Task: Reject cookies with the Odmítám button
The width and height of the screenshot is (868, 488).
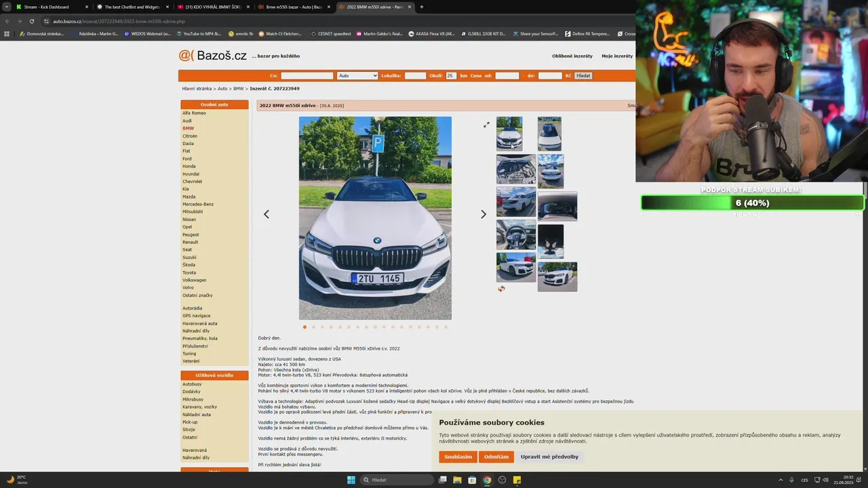Action: tap(496, 457)
